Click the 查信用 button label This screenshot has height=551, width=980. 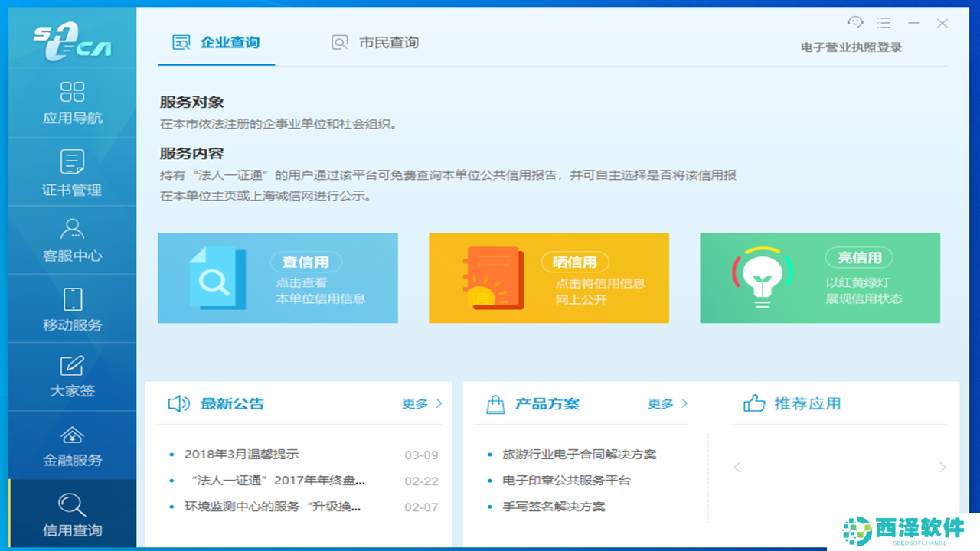click(305, 262)
